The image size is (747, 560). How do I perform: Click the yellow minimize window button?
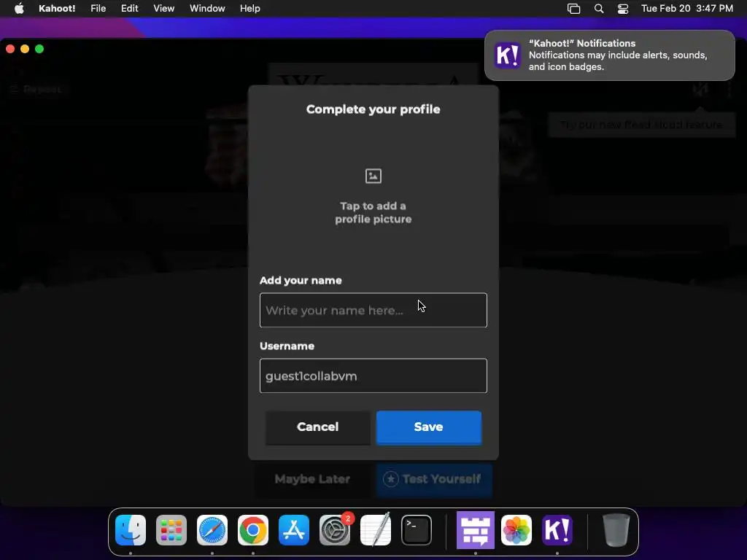[x=25, y=49]
